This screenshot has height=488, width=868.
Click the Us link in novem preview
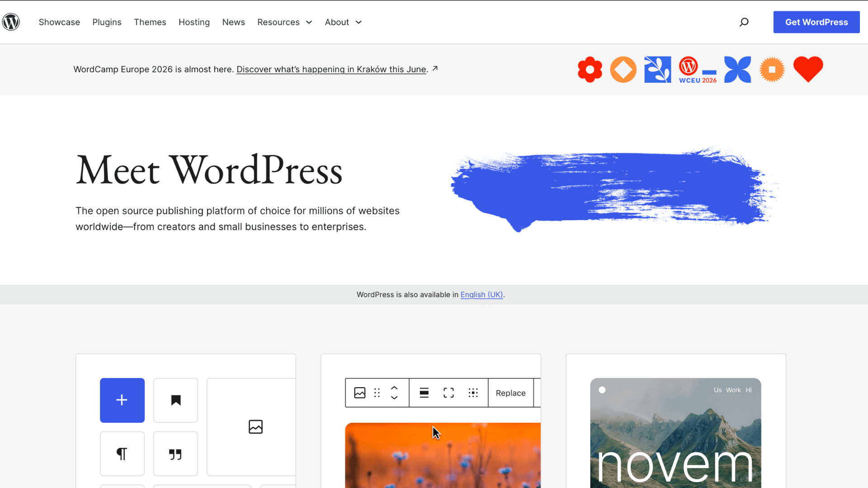pos(717,390)
